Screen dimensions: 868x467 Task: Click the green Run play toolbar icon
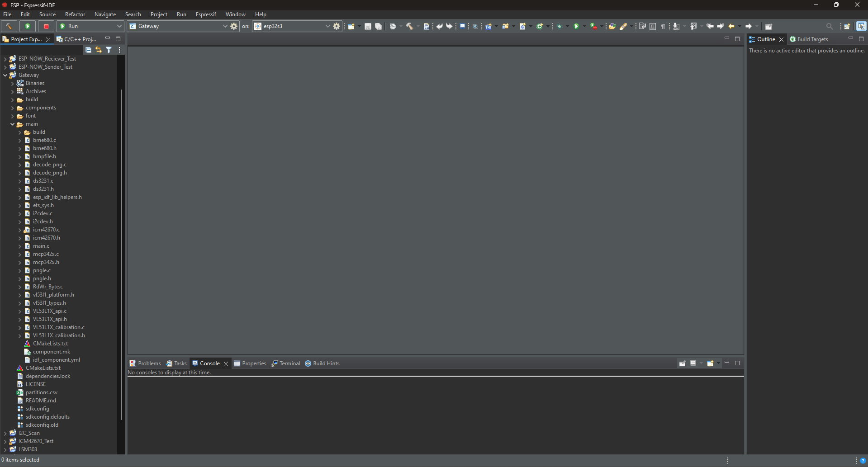pyautogui.click(x=576, y=26)
